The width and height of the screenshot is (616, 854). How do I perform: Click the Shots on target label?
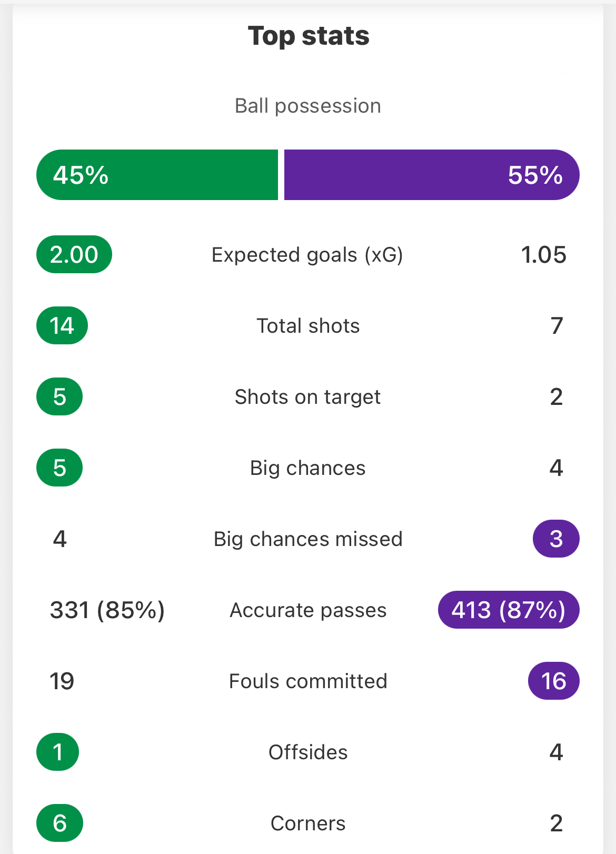(x=308, y=397)
